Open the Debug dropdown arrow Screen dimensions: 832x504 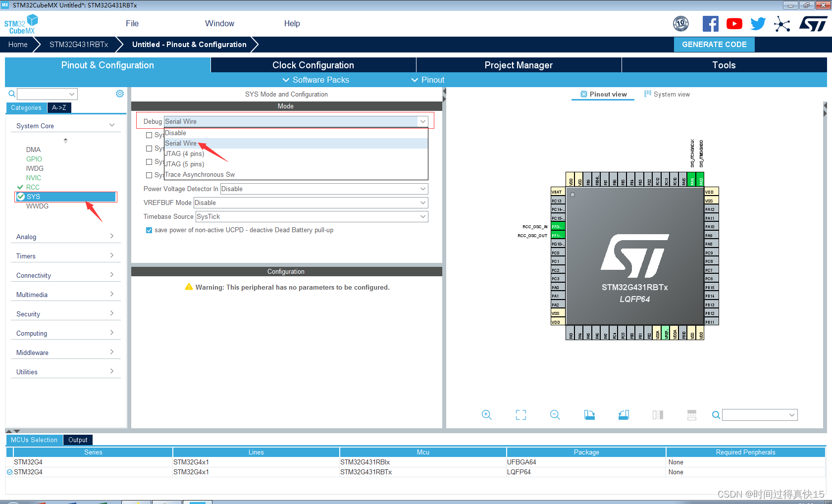tap(423, 121)
